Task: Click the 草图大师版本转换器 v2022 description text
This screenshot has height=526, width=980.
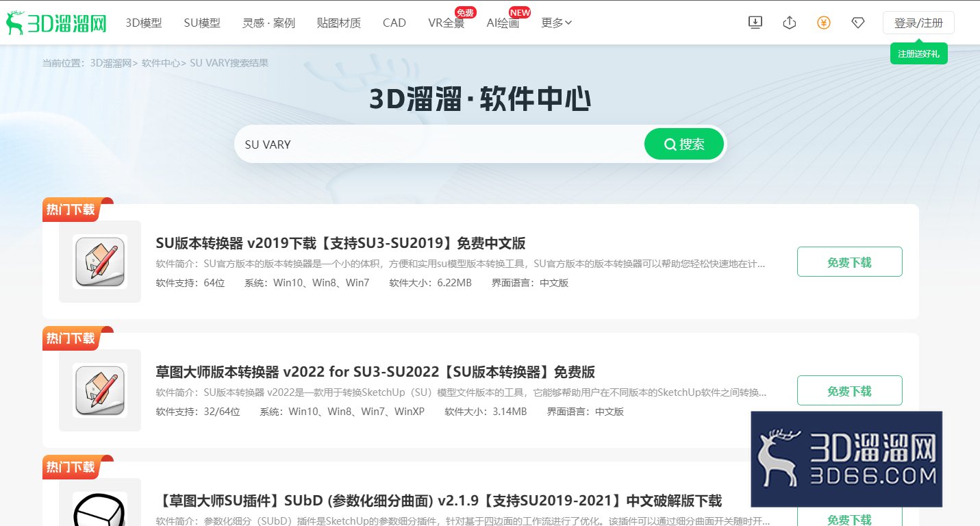Action: (461, 392)
